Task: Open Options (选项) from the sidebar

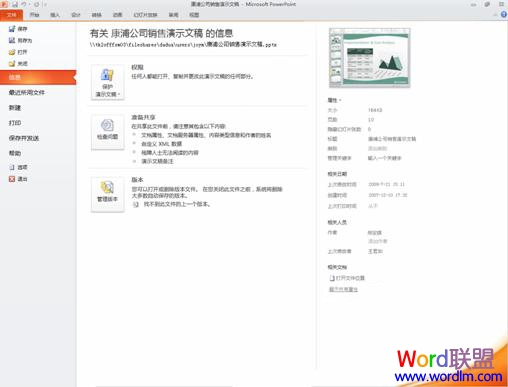Action: point(18,167)
